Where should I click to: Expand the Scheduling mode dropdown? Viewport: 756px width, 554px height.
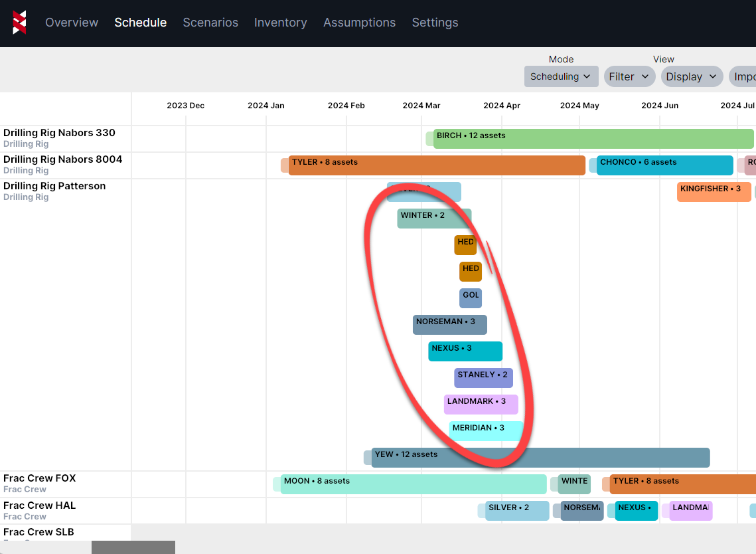[x=561, y=76]
